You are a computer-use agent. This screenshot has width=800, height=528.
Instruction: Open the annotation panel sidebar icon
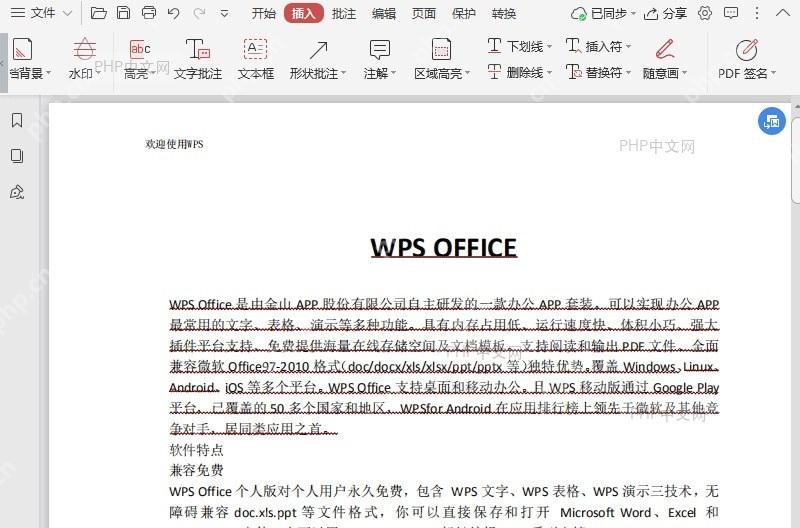(x=17, y=192)
